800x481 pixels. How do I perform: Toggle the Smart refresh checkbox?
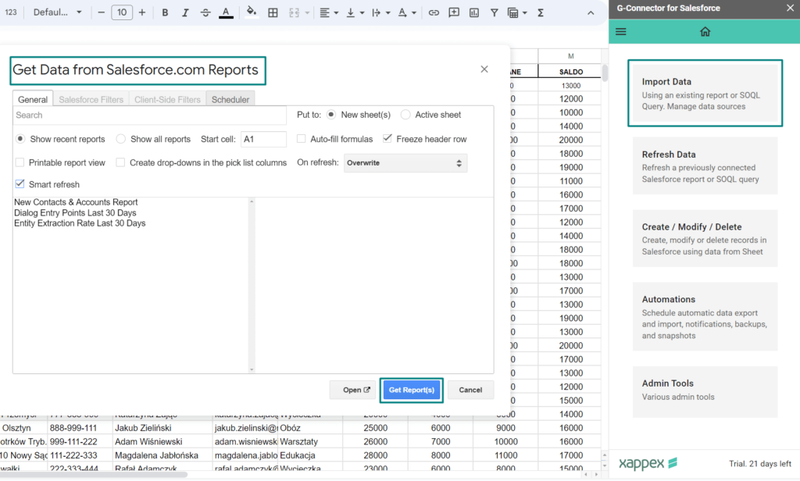coord(20,184)
